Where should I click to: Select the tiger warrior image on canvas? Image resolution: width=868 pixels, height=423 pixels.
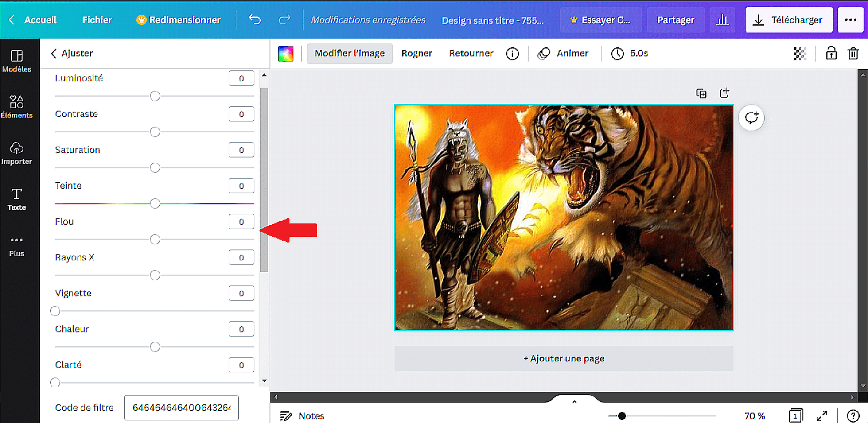point(564,217)
